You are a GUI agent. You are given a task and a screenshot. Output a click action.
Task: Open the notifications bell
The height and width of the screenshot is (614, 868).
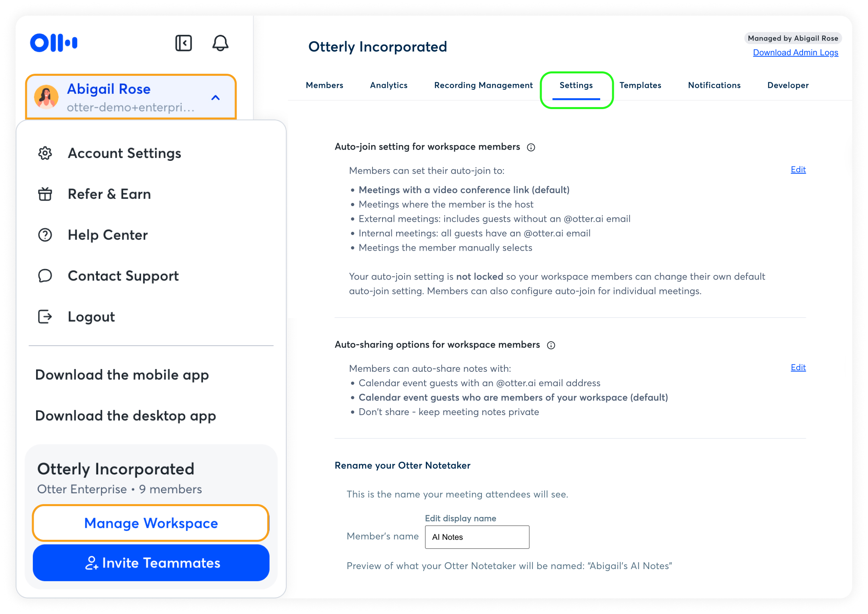click(x=220, y=43)
